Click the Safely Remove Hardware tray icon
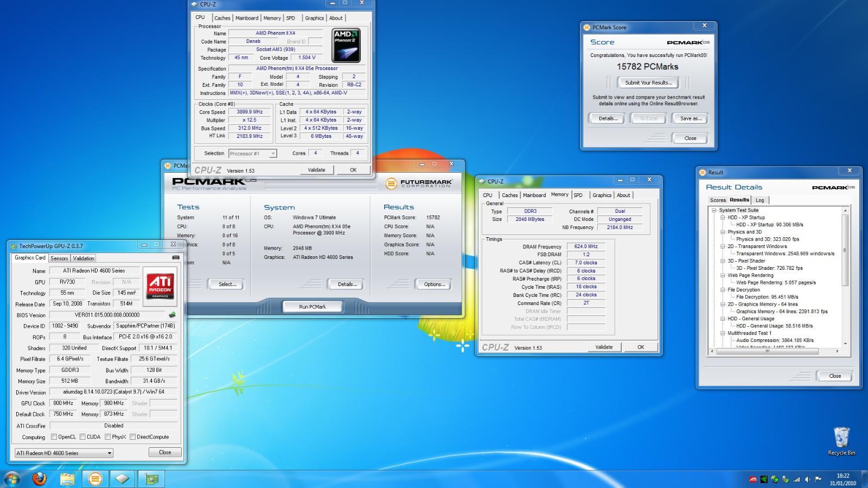The height and width of the screenshot is (488, 868). click(786, 479)
